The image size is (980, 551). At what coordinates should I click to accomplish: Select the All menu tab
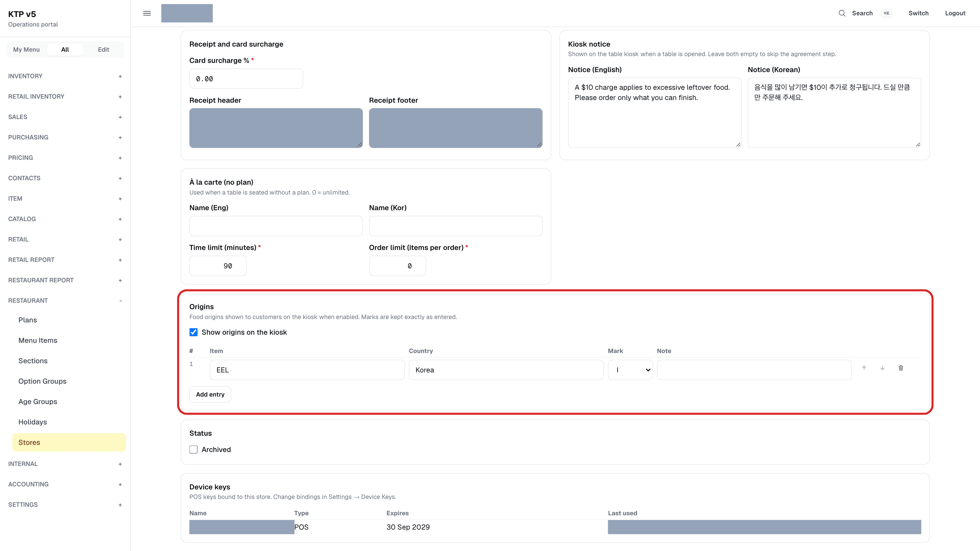[65, 49]
